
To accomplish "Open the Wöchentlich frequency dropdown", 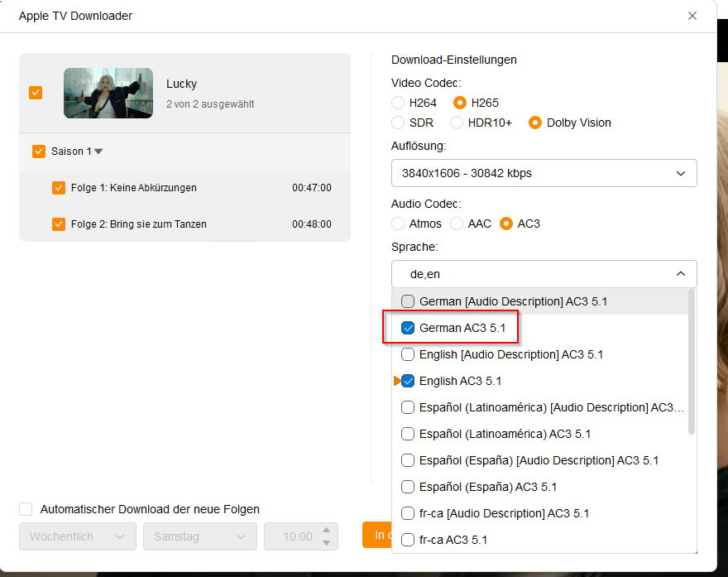I will tap(78, 536).
